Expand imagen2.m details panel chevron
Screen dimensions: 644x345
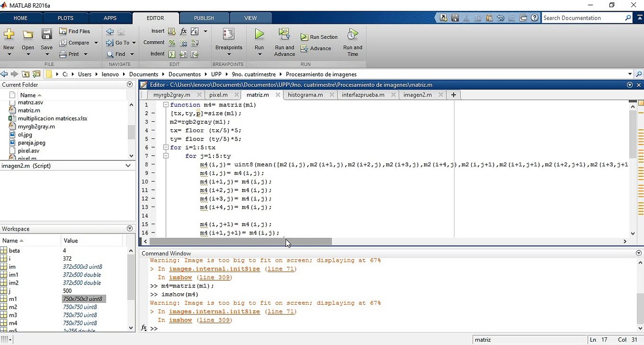click(x=128, y=166)
